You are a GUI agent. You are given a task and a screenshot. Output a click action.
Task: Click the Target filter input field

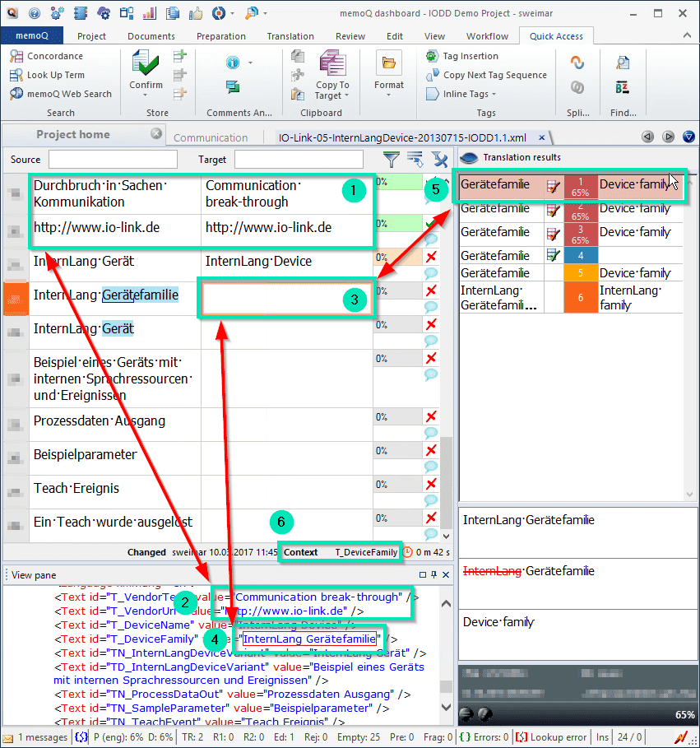click(299, 160)
